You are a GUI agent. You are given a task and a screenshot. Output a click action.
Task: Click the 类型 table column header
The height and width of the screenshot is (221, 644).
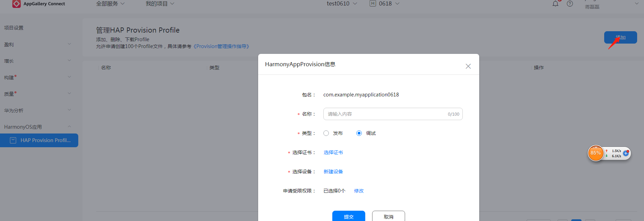[214, 68]
